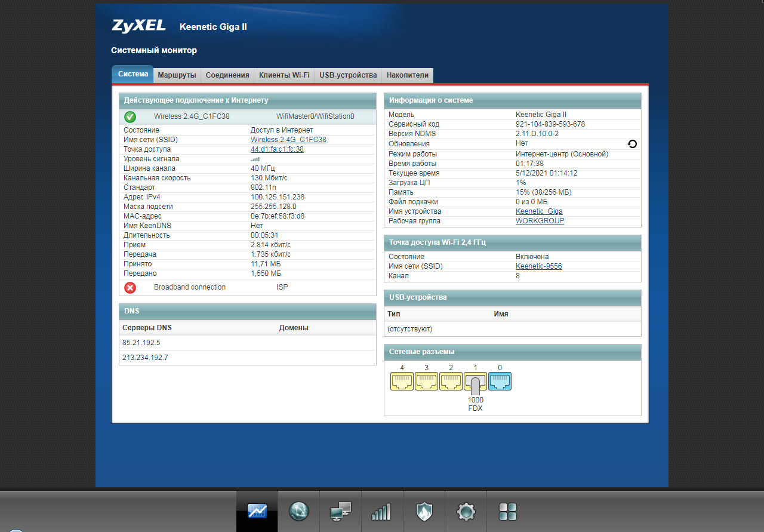Click the Wi-Fi channel value 8
764x532 pixels.
click(517, 276)
